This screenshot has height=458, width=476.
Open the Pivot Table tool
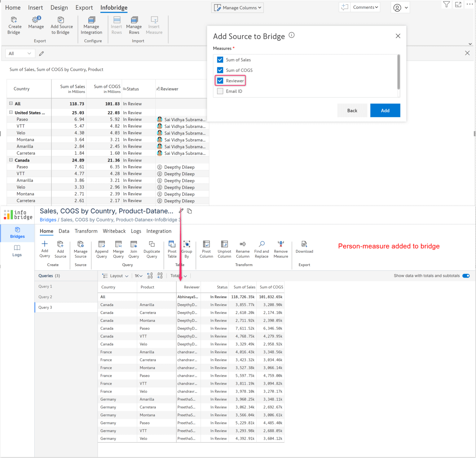(172, 248)
